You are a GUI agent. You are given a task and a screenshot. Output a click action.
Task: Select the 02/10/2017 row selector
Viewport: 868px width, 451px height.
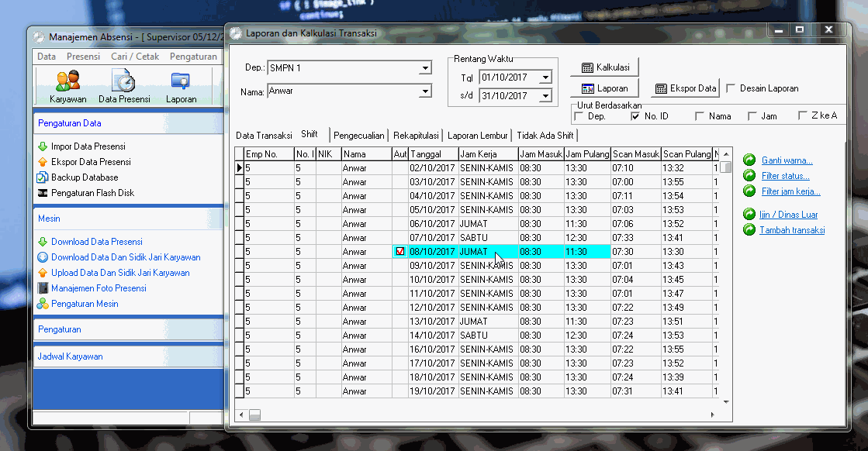(239, 167)
